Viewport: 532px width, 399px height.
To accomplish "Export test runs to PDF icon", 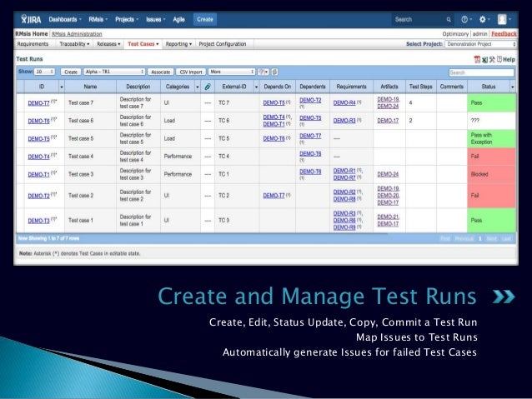I will [477, 60].
